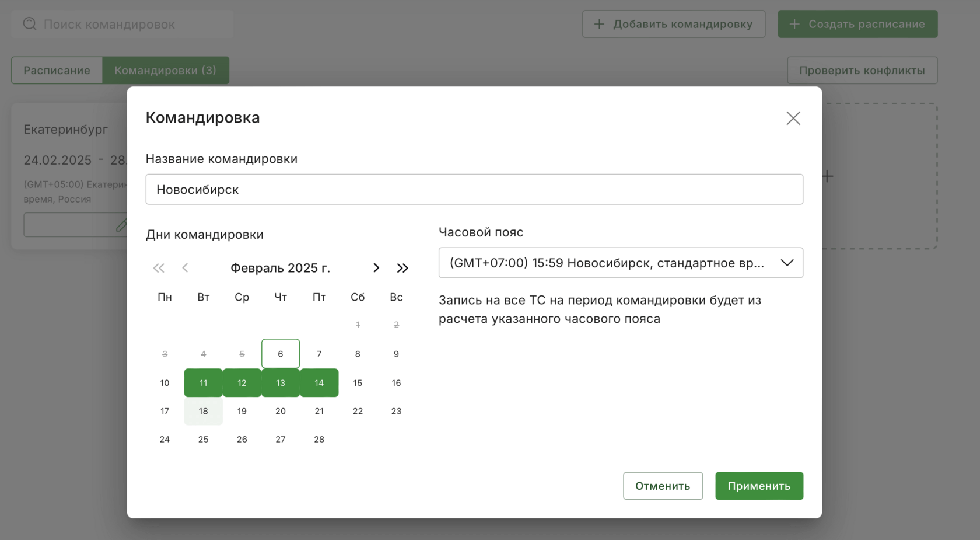Click the Проверить конфликты button
The width and height of the screenshot is (980, 540).
(862, 70)
